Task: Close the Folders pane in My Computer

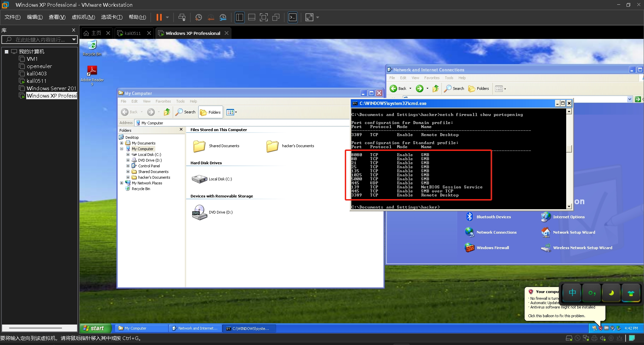Action: pyautogui.click(x=181, y=130)
